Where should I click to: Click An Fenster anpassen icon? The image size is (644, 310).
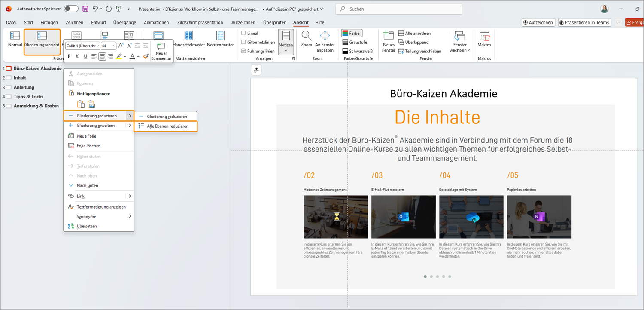[x=325, y=36]
